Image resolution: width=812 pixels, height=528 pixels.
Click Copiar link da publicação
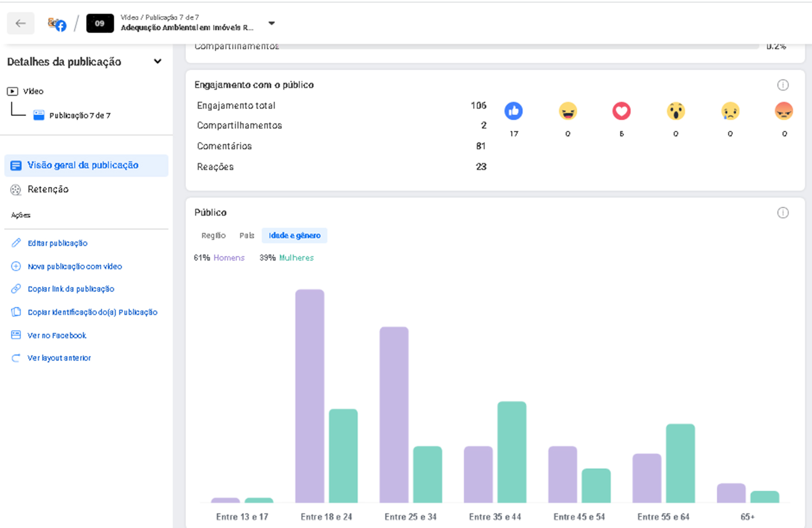63,289
